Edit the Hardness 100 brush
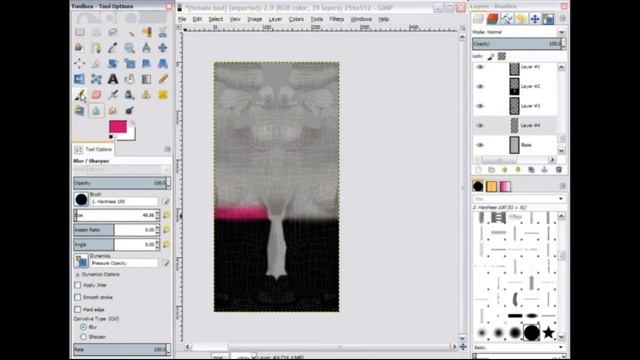The image size is (640, 360). click(x=166, y=202)
